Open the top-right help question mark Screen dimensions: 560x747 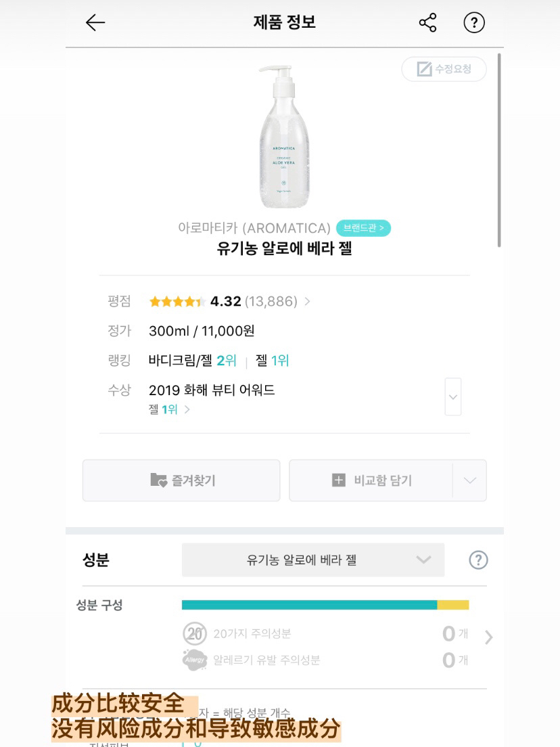[x=474, y=23]
